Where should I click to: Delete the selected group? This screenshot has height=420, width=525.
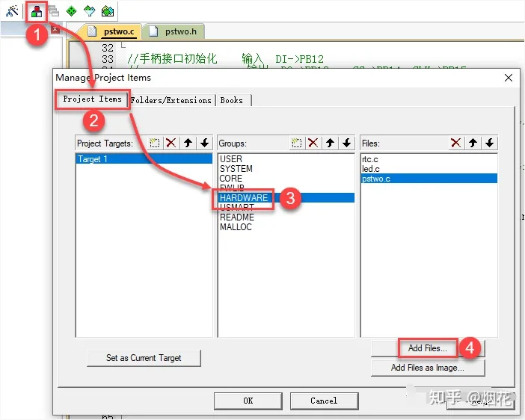[313, 143]
